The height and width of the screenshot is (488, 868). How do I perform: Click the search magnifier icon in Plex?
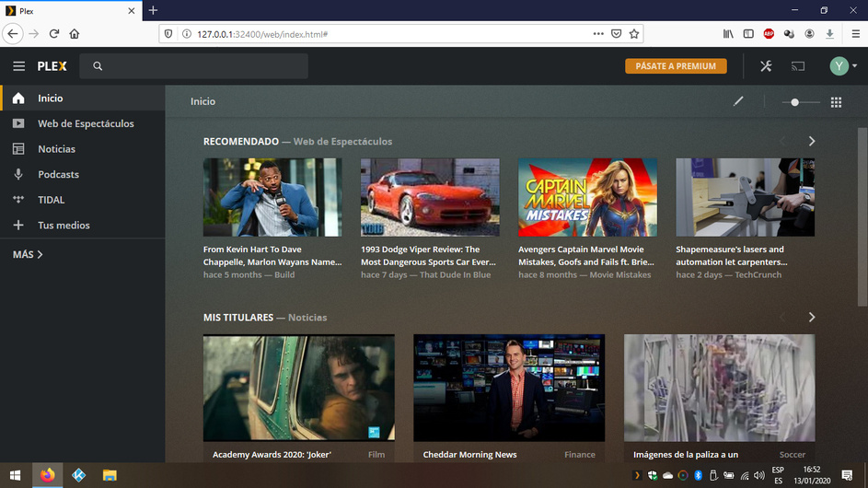[x=98, y=66]
